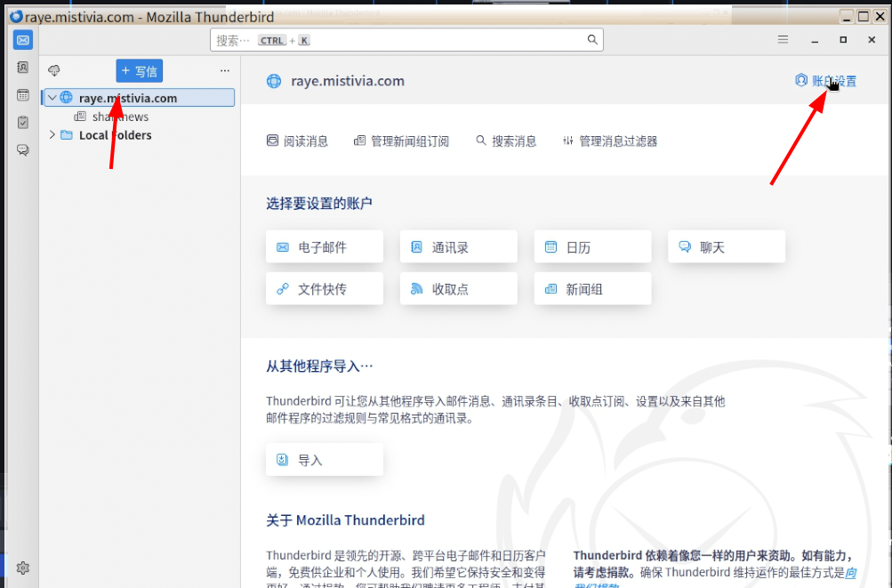The image size is (892, 588).
Task: Open the Thunderbird hamburger app menu
Action: pos(783,39)
